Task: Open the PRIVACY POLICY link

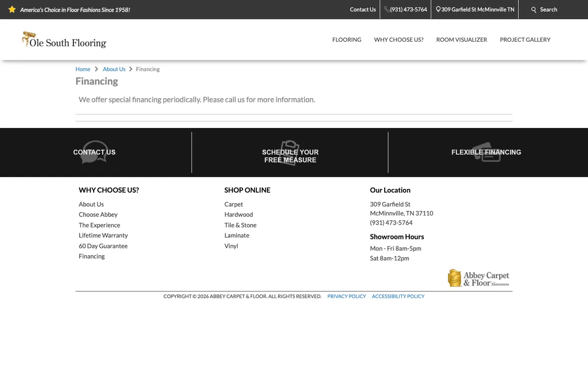Action: 346,296
